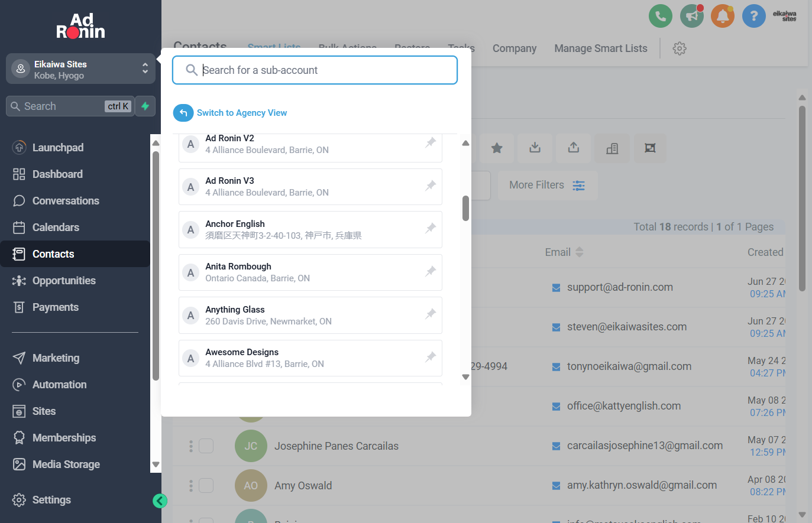Pin the Anything Glass sub-account
Image resolution: width=812 pixels, height=523 pixels.
pos(431,314)
